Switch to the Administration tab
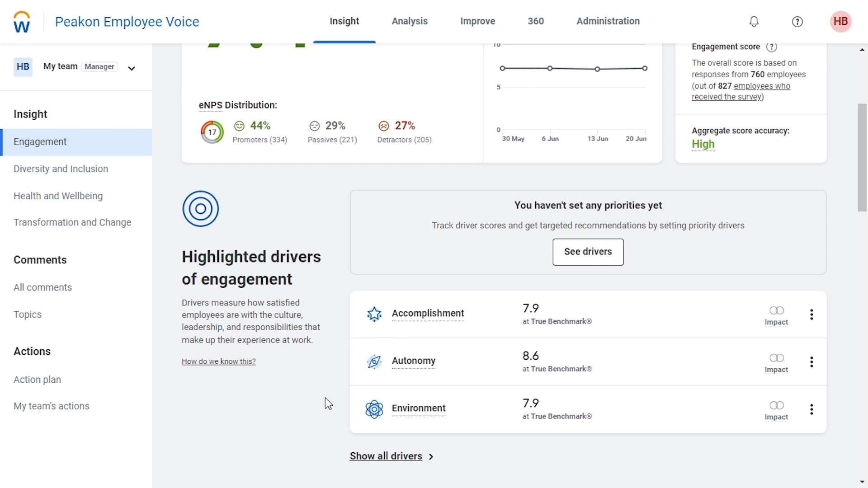The height and width of the screenshot is (488, 868). click(608, 21)
